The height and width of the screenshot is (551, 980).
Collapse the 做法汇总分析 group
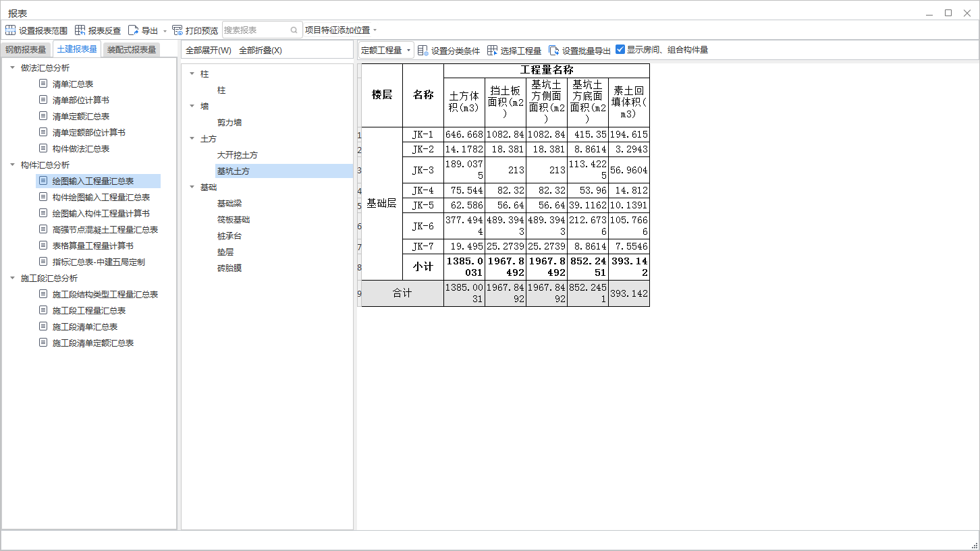point(12,67)
